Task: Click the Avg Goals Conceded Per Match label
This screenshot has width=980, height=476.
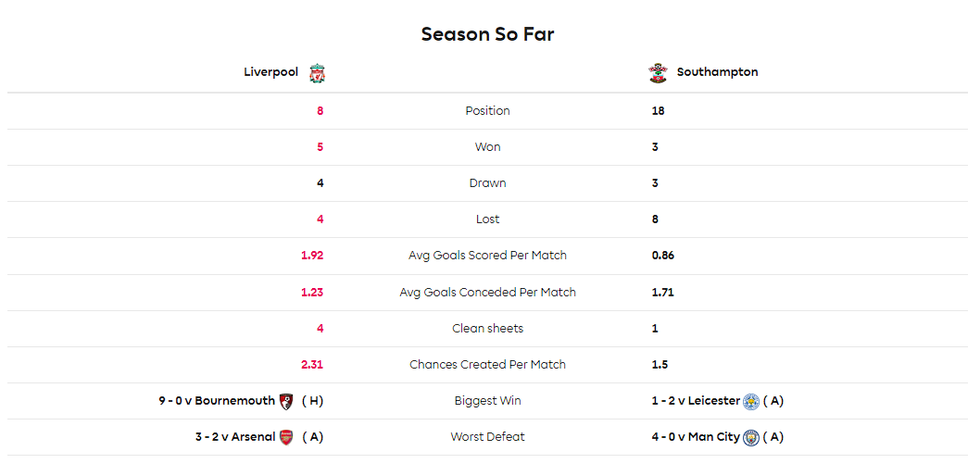Action: [487, 292]
